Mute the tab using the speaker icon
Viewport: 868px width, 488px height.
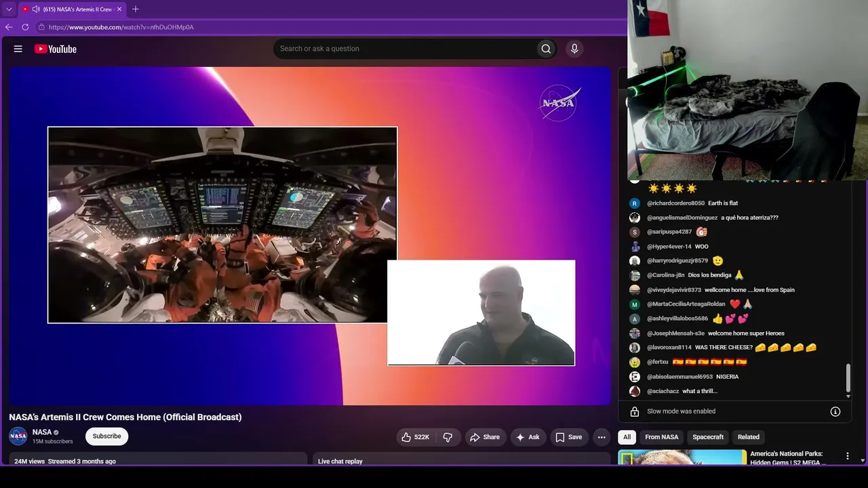pos(35,9)
